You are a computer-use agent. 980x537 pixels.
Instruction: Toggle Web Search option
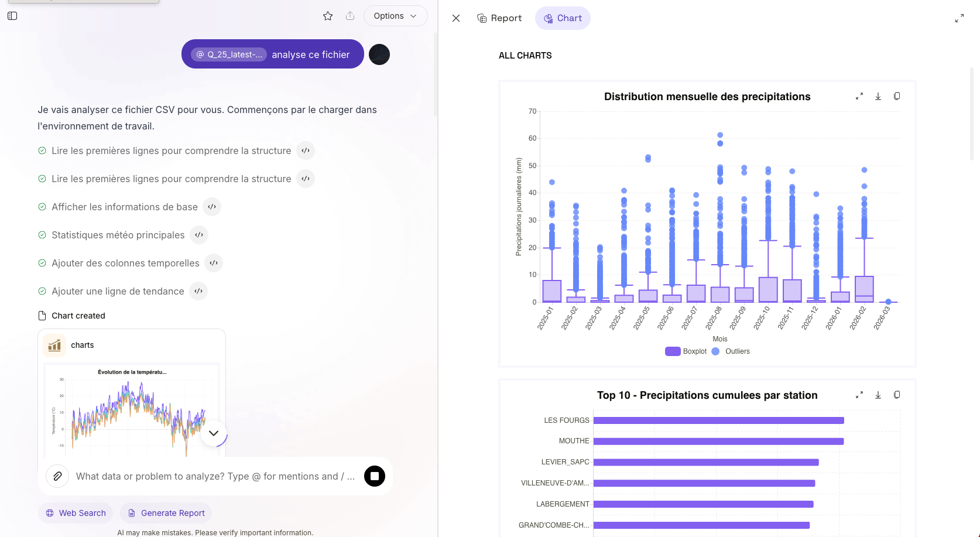pos(76,513)
